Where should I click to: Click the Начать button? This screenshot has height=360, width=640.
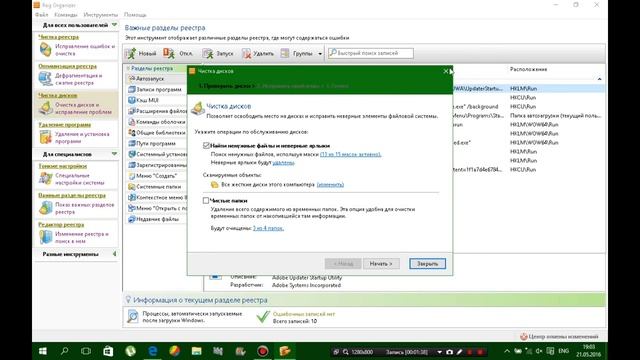pos(381,264)
